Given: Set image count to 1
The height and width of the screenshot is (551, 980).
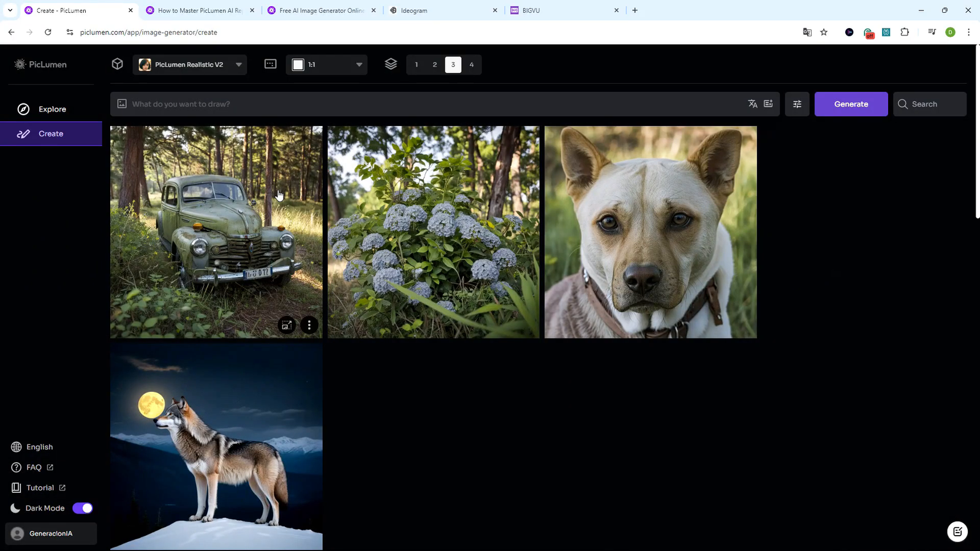Looking at the screenshot, I should [417, 64].
